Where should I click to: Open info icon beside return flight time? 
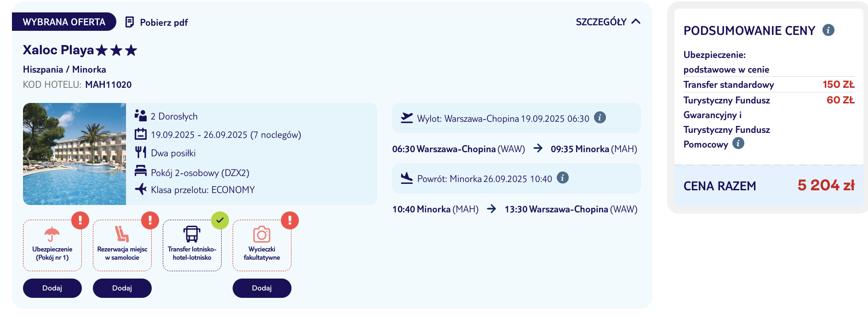click(x=563, y=178)
